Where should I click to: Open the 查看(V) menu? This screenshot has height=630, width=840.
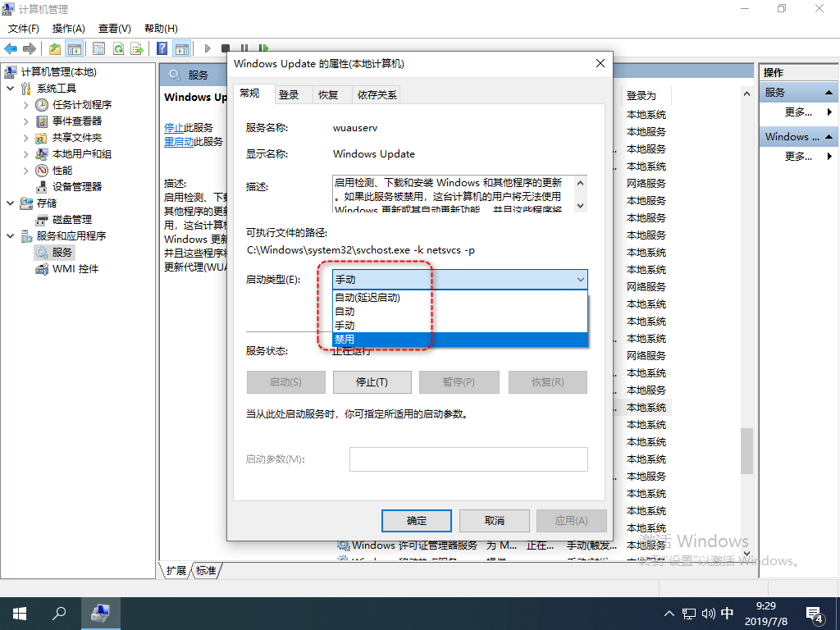[x=115, y=29]
